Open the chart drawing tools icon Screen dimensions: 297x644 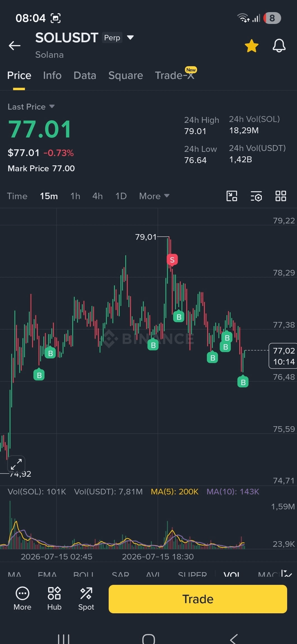pos(232,196)
